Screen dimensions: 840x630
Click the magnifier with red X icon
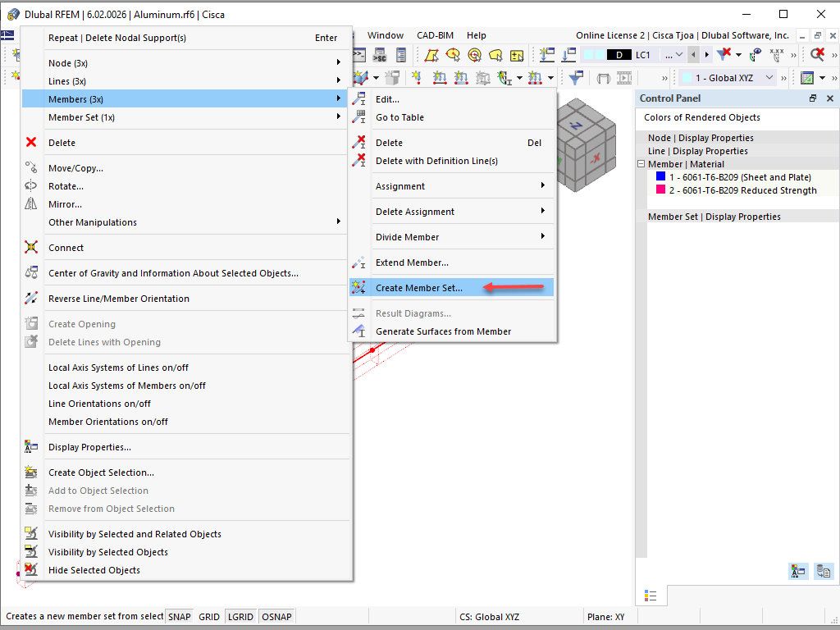[818, 55]
